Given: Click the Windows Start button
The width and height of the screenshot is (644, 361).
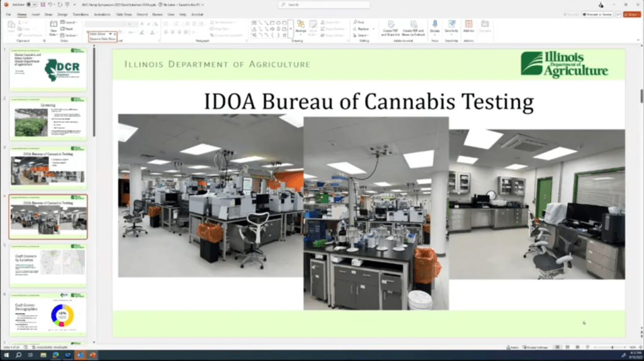Looking at the screenshot, I should [6, 355].
